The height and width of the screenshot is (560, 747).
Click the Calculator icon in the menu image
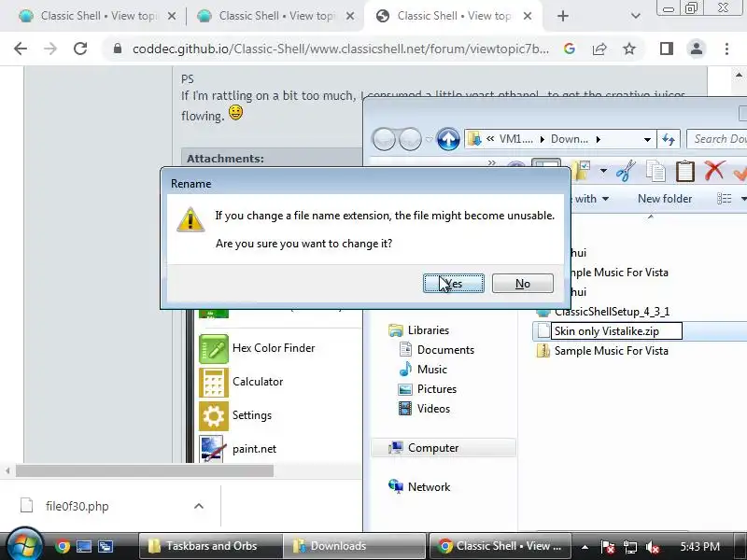click(214, 383)
